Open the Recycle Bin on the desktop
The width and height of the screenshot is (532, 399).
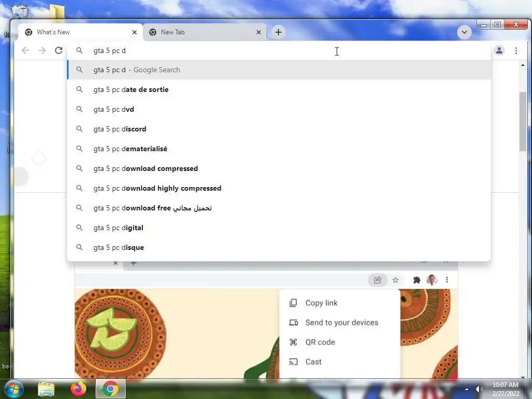pyautogui.click(x=20, y=11)
